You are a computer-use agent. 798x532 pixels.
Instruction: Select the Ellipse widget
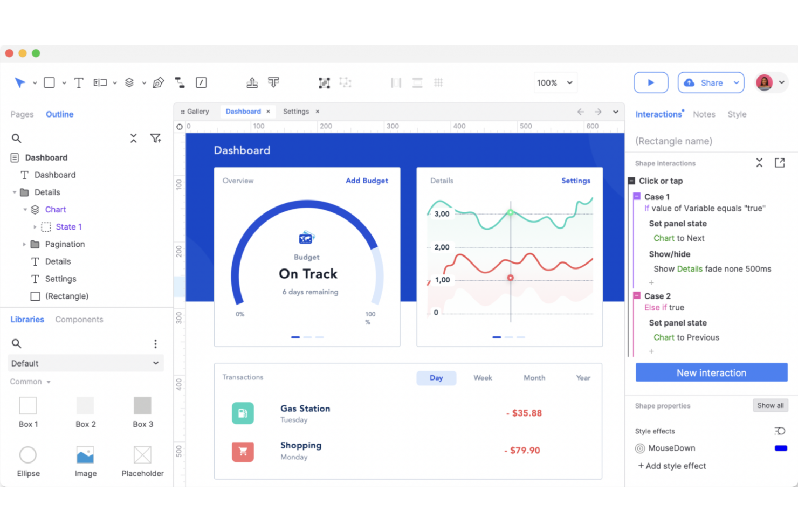pos(28,461)
